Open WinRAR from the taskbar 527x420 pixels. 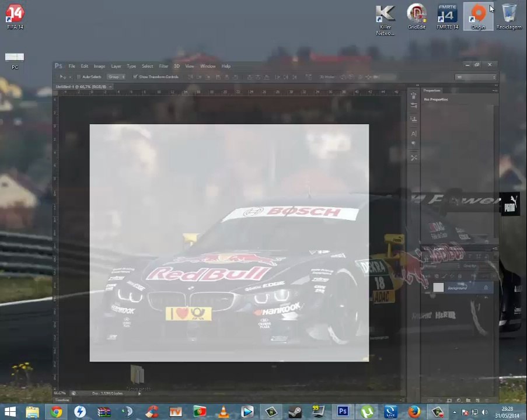[x=104, y=412]
